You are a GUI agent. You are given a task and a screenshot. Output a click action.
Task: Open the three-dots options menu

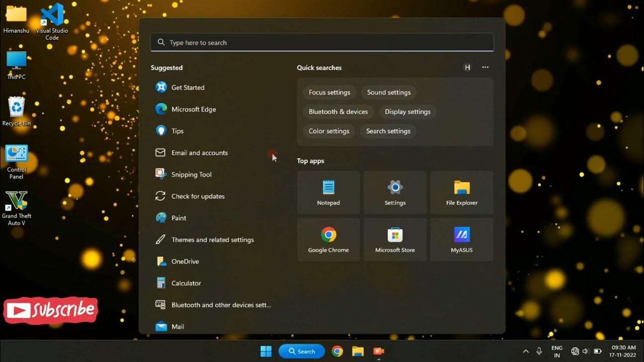point(485,67)
